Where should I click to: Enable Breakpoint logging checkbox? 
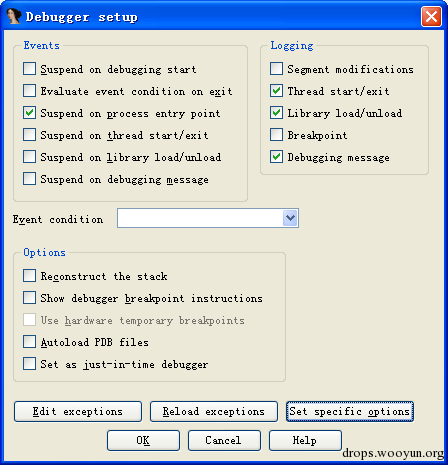pos(276,135)
